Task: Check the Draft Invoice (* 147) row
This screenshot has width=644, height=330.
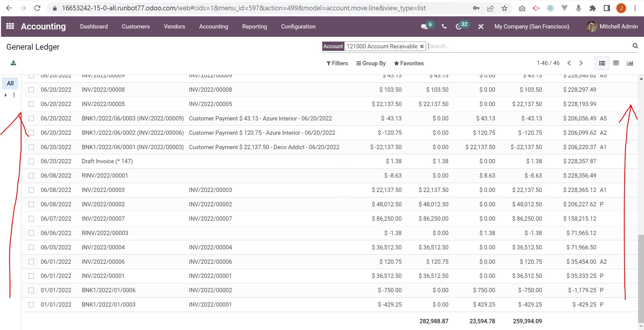Action: click(x=31, y=161)
